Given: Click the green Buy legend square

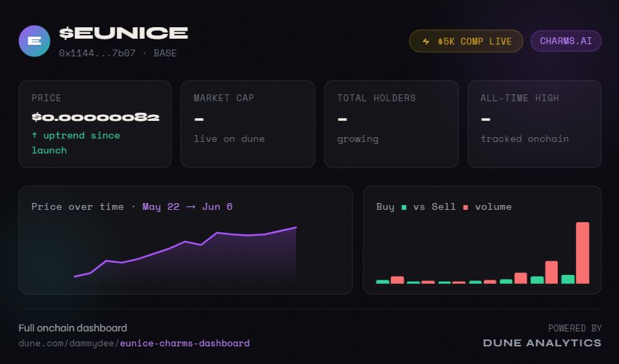Looking at the screenshot, I should 404,207.
